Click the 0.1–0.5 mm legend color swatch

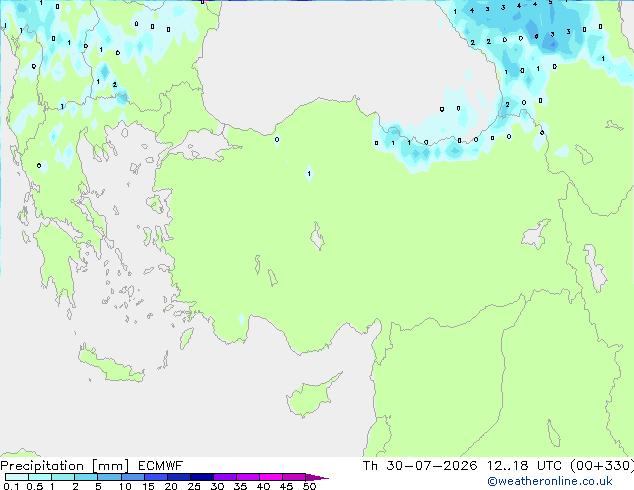click(17, 477)
